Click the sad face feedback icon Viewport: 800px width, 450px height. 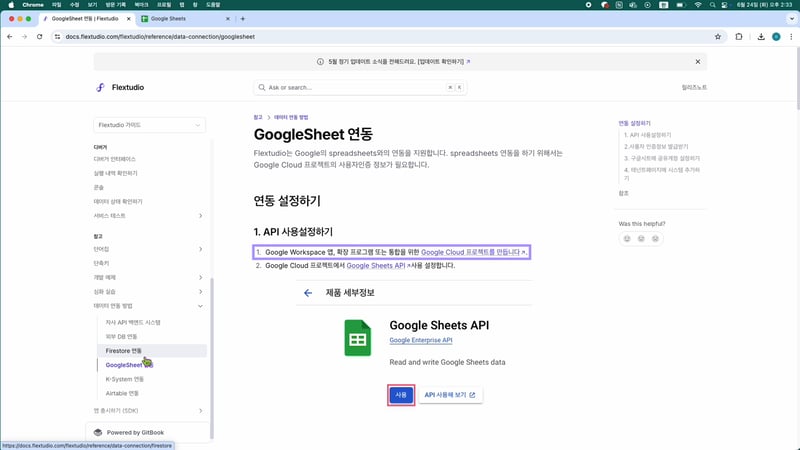point(655,238)
